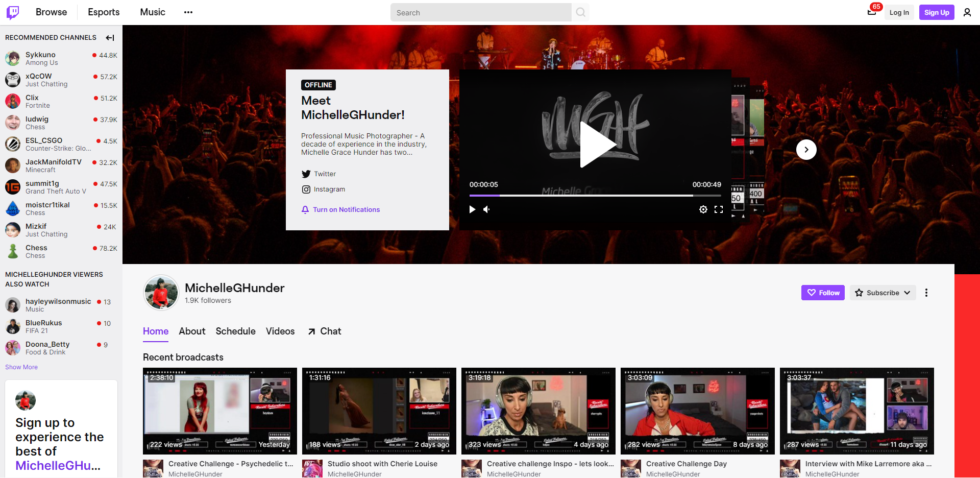The height and width of the screenshot is (478, 980).
Task: Expand sidebar list with Show More
Action: 21,367
